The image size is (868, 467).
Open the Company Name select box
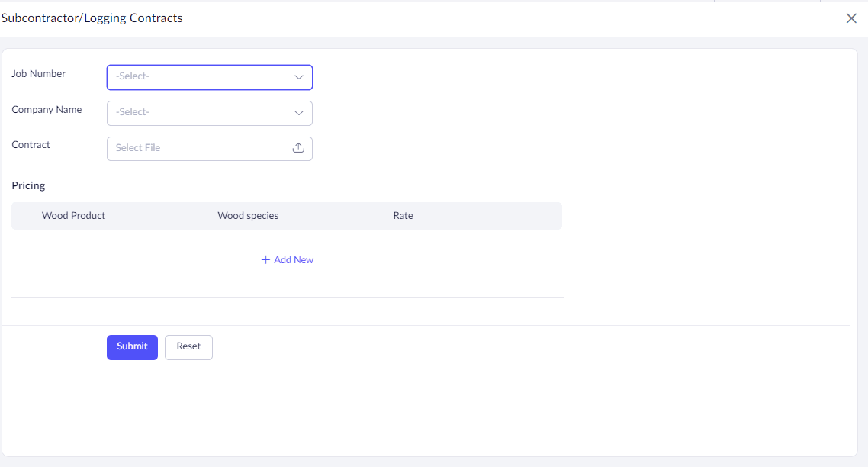click(x=198, y=113)
